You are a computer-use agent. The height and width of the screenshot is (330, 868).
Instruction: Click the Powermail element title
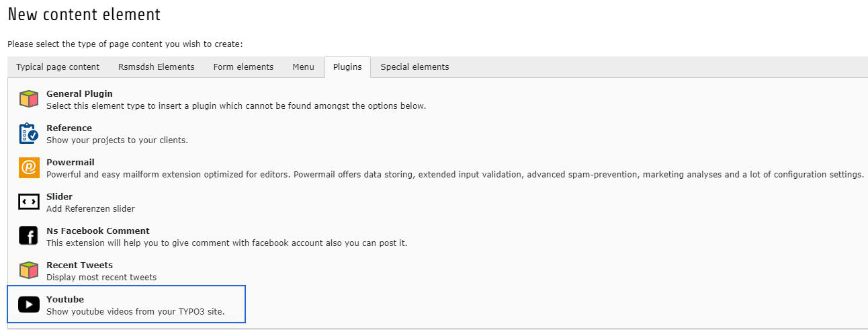pos(71,162)
